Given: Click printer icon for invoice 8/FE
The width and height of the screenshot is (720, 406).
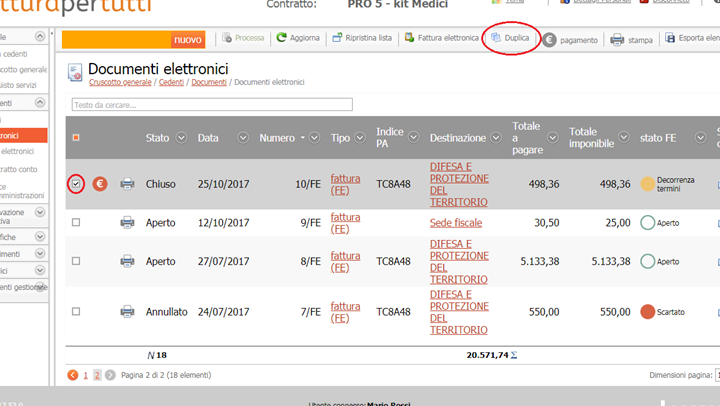Looking at the screenshot, I should pos(127,261).
